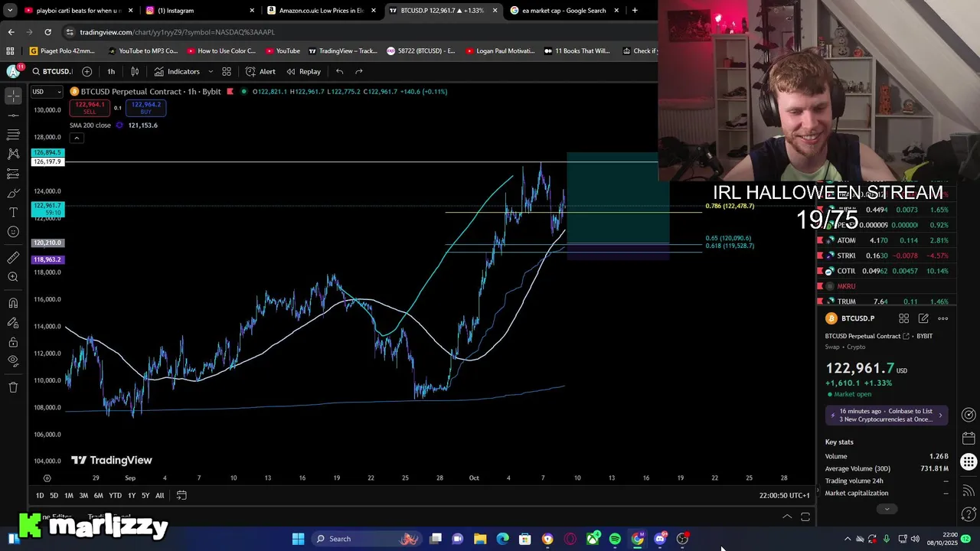
Task: Open the forecasting and measurement tools
Action: (x=13, y=174)
